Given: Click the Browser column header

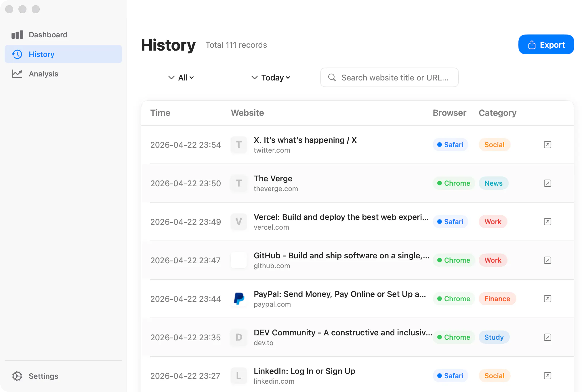Looking at the screenshot, I should coord(449,113).
